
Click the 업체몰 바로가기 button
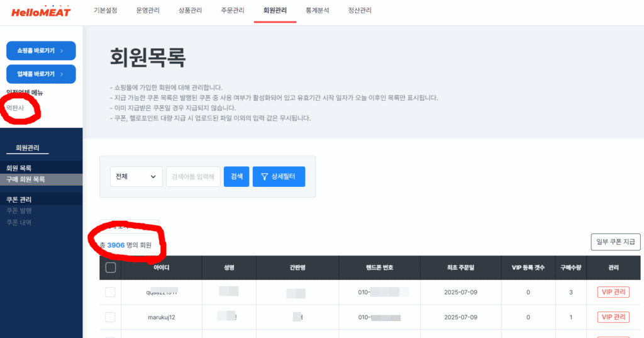point(41,74)
